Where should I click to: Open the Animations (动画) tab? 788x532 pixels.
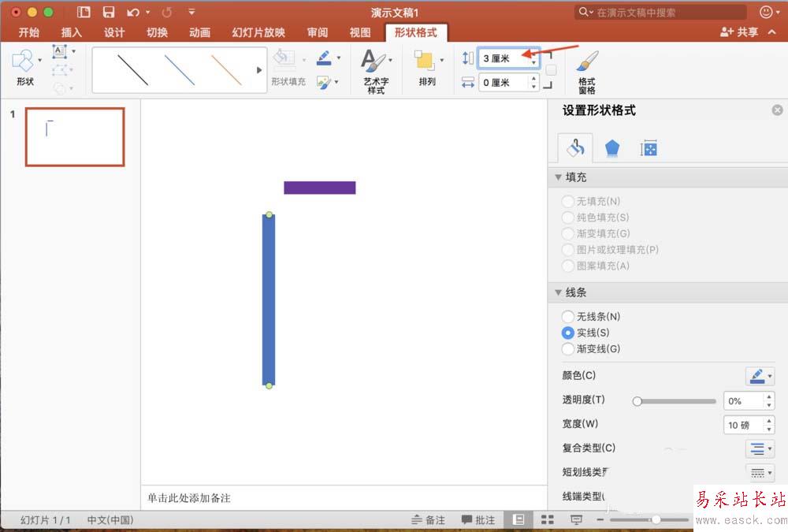pos(199,32)
